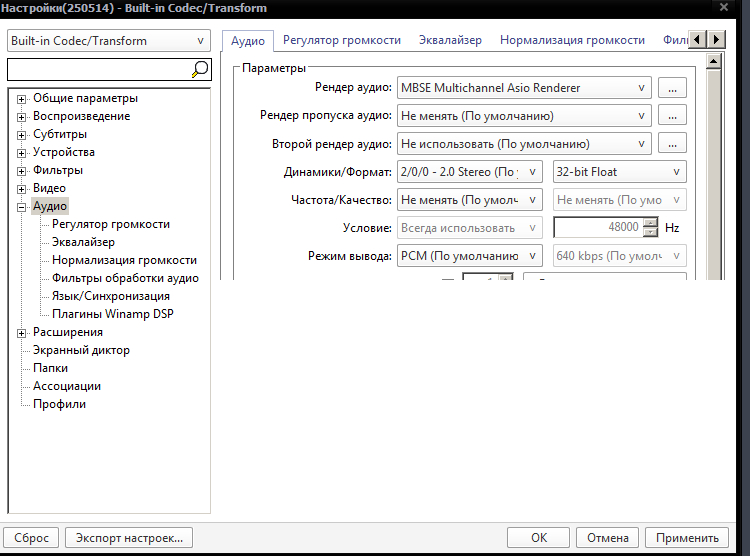
Task: Expand the Субтитры tree node
Action: 22,134
